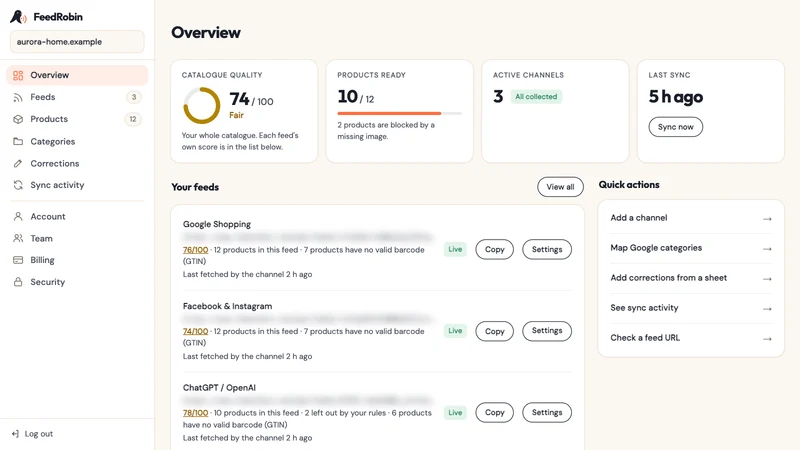
Task: Click the 76/100 score link
Action: (x=195, y=250)
